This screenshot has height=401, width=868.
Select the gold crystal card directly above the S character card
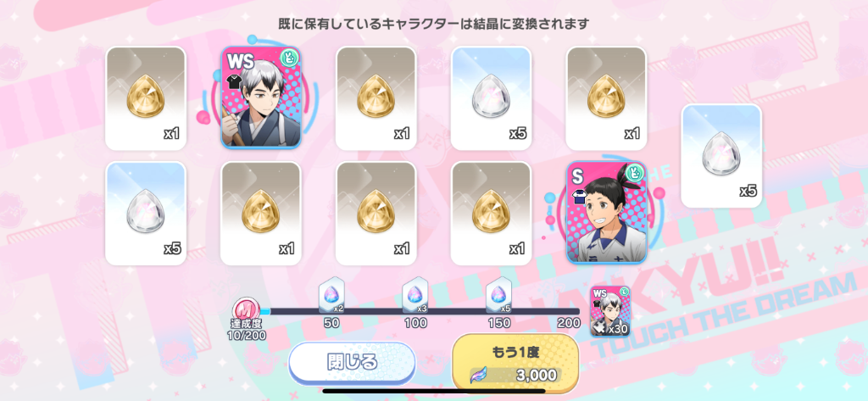click(606, 98)
